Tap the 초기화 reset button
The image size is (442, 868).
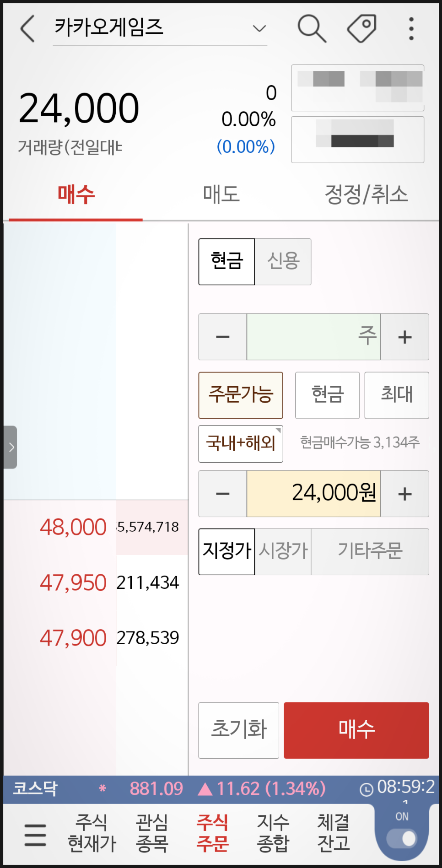(238, 730)
